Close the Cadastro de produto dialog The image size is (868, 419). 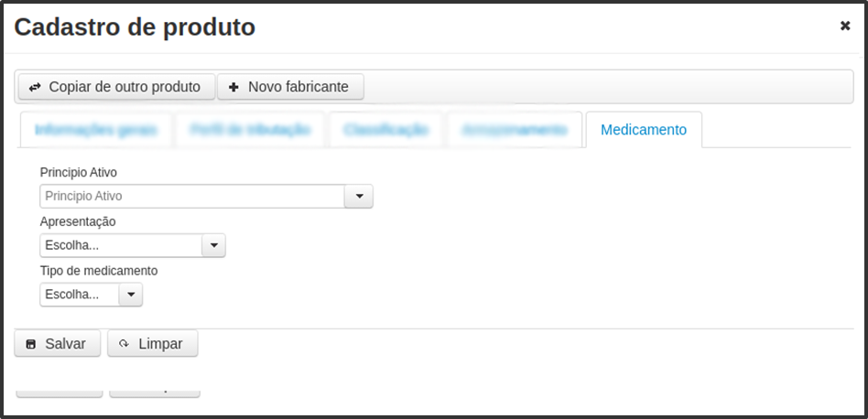(x=845, y=26)
